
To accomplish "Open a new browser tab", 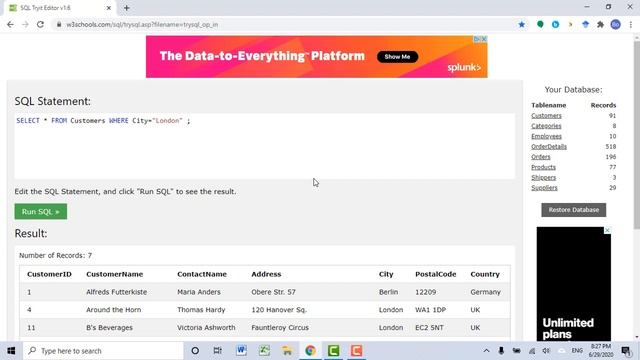I will (x=127, y=8).
